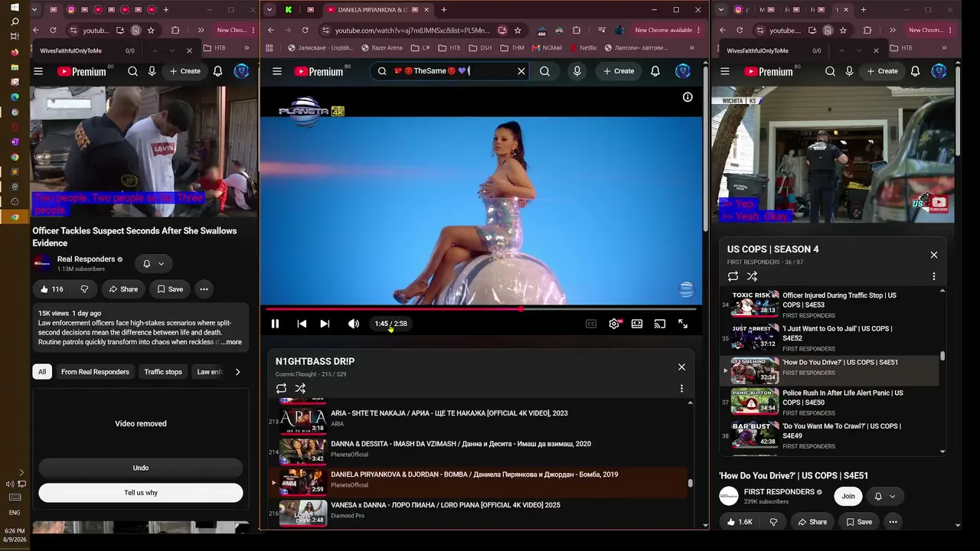
Task: Undo the video removal in left window
Action: pos(141,468)
